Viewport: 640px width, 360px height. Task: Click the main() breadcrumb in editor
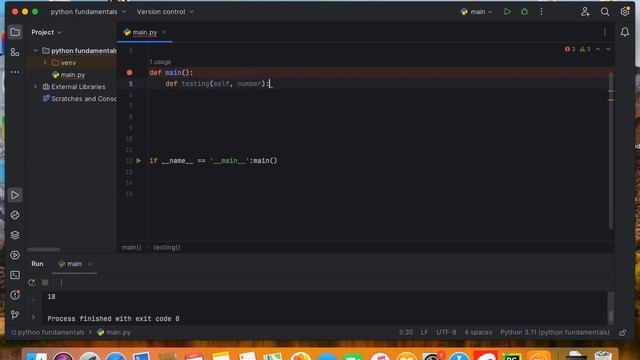(131, 247)
